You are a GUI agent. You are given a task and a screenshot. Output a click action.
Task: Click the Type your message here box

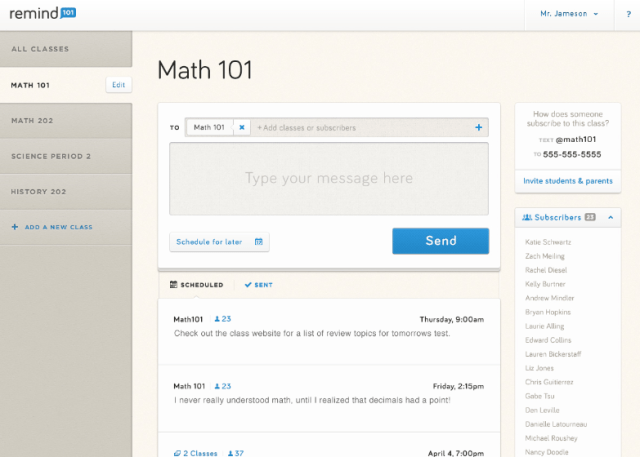click(x=329, y=179)
